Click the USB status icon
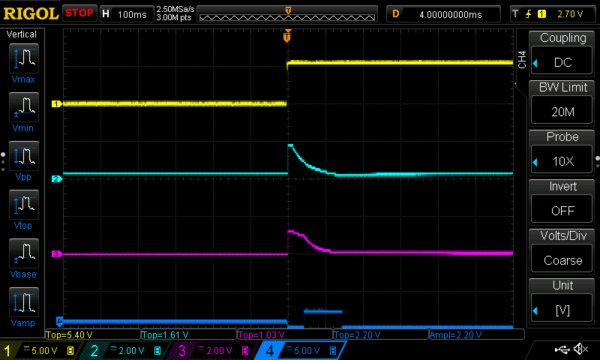This screenshot has height=360, width=600. click(x=562, y=349)
